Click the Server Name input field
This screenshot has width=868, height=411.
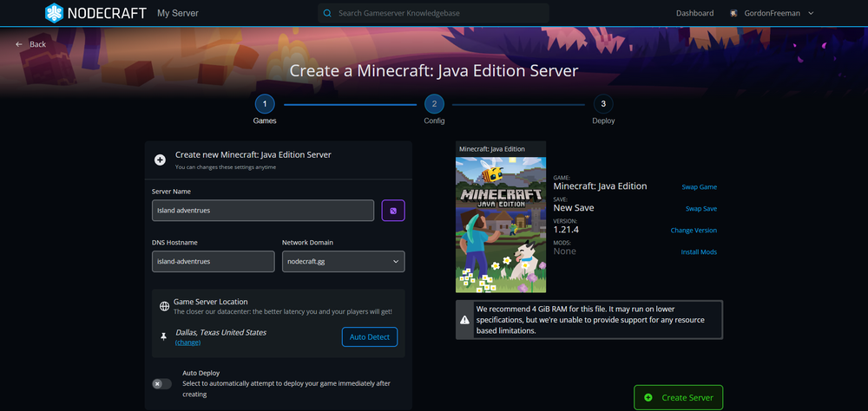click(x=263, y=210)
